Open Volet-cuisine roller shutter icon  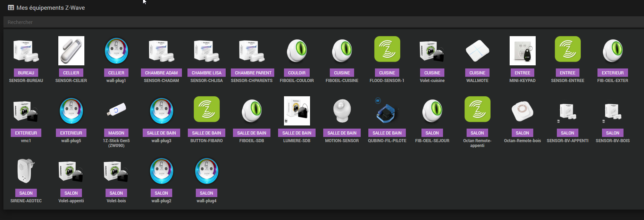[432, 51]
